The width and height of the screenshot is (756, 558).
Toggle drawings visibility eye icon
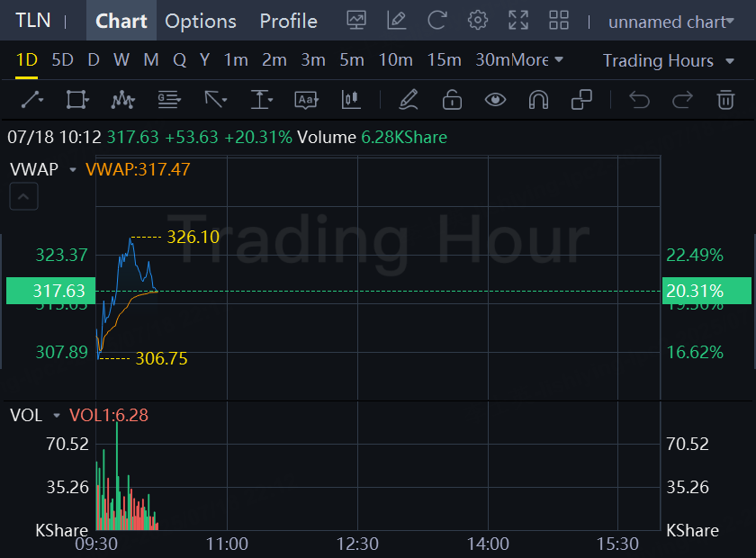tap(495, 100)
